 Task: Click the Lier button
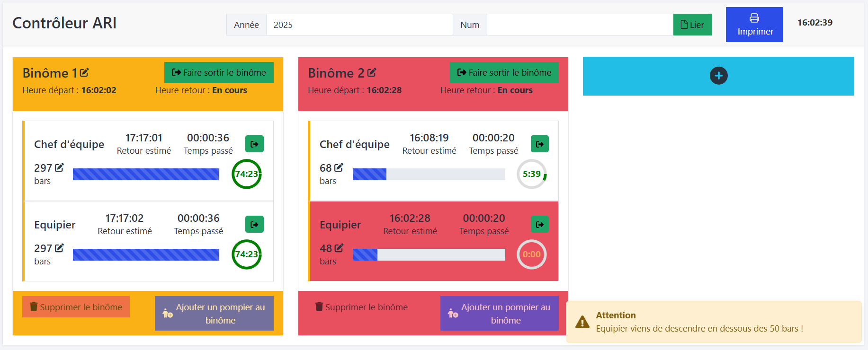pyautogui.click(x=692, y=25)
